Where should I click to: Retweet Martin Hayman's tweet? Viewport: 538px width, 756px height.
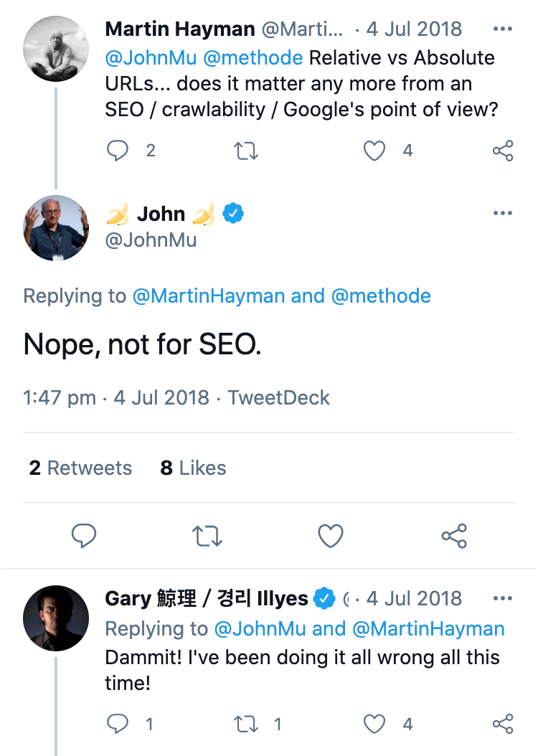(x=247, y=151)
